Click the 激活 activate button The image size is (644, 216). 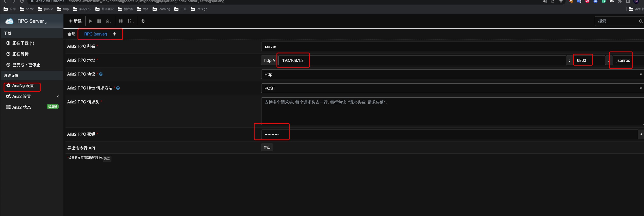click(x=107, y=159)
